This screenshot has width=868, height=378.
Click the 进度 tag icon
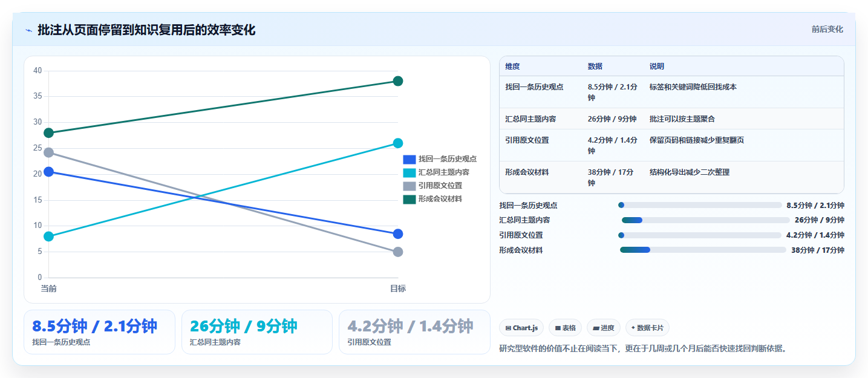click(596, 328)
